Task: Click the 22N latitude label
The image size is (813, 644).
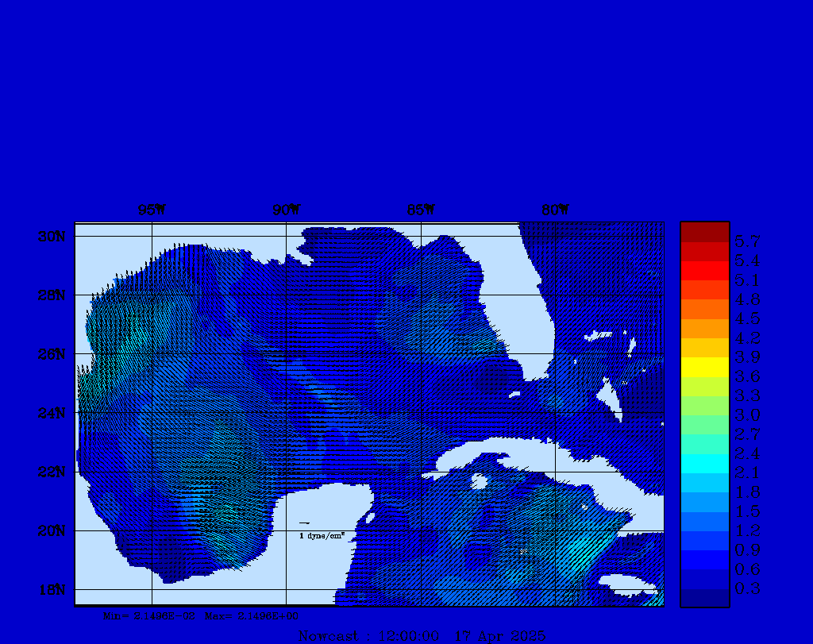Action: pyautogui.click(x=53, y=472)
